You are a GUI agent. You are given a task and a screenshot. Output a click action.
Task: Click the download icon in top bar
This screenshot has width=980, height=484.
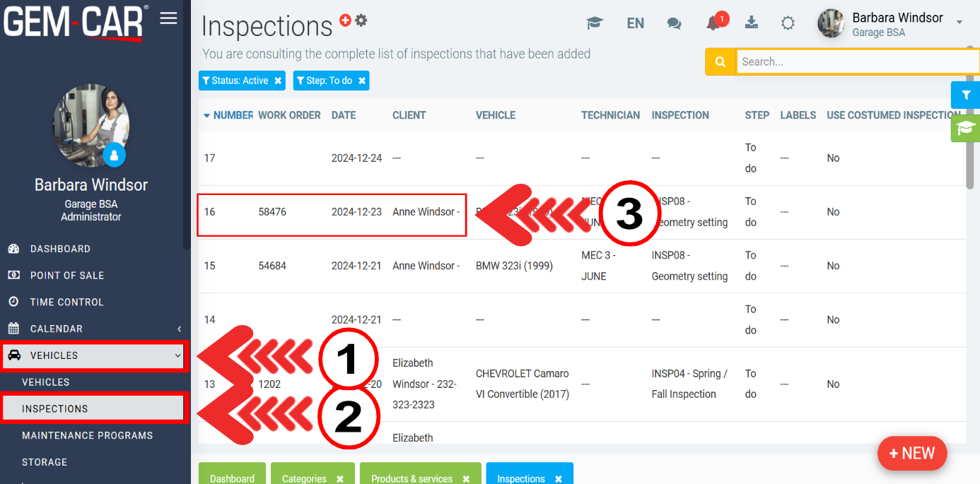pos(752,23)
